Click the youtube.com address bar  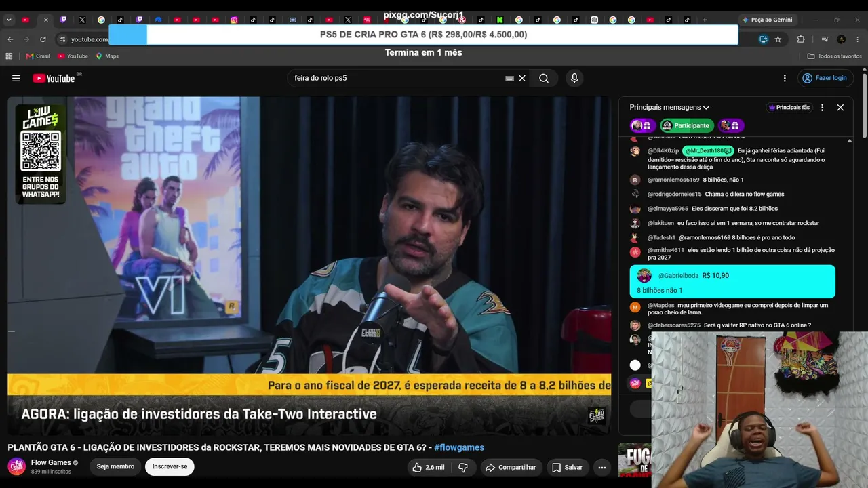tap(90, 39)
